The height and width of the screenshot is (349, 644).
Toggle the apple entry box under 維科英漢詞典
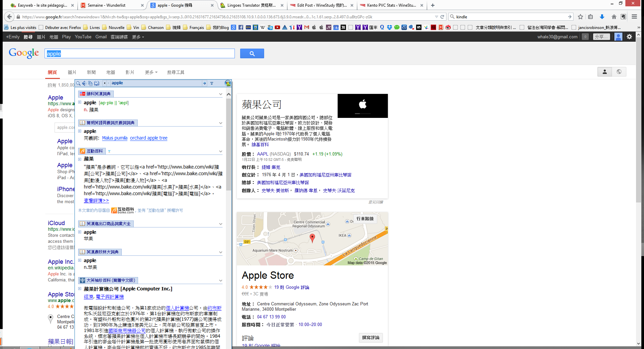pos(80,102)
